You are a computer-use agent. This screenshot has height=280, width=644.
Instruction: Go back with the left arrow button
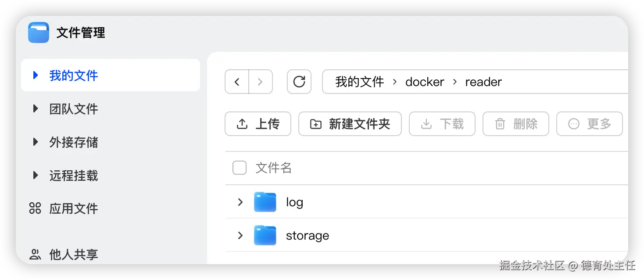tap(237, 82)
